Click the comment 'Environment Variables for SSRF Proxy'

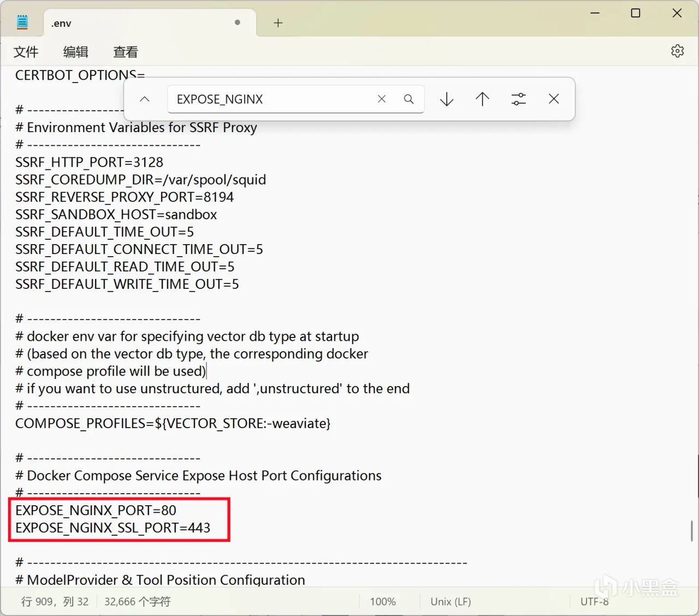pyautogui.click(x=136, y=127)
